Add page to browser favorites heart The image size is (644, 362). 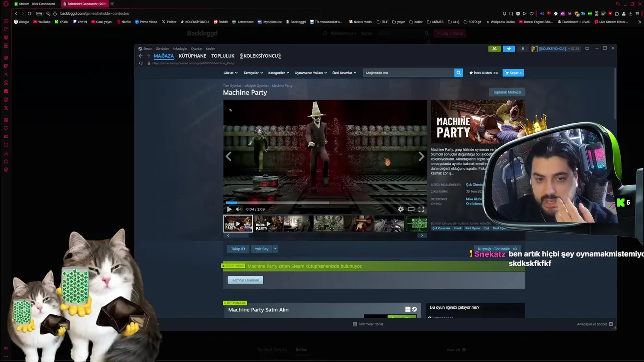531,13
